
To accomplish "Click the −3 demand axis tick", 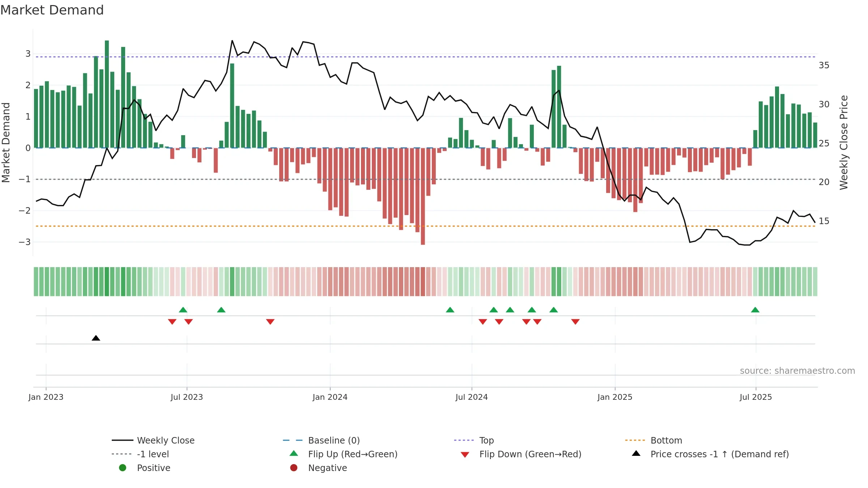I will [25, 242].
